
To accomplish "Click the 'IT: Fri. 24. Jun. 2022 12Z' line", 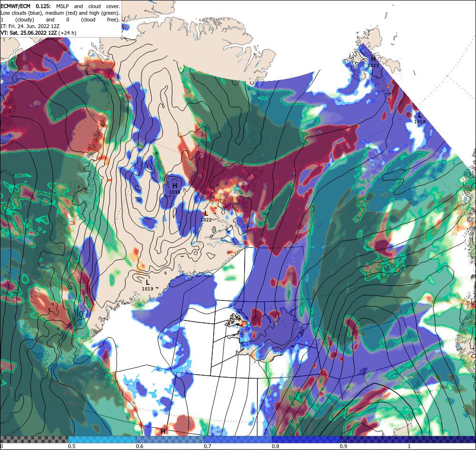I will (30, 26).
